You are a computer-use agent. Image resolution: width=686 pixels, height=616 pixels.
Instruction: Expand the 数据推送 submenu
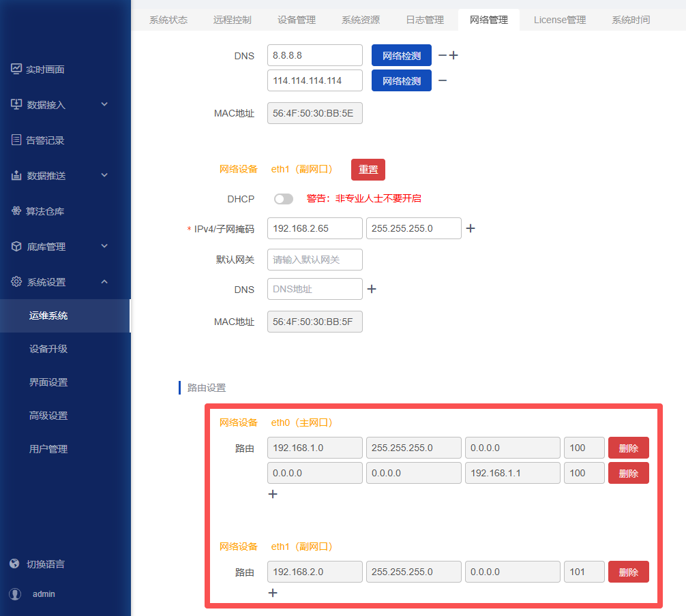pyautogui.click(x=104, y=175)
